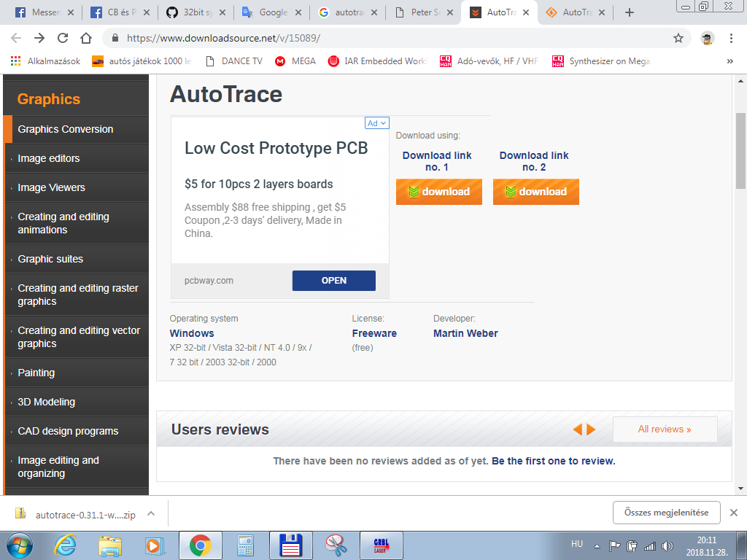This screenshot has height=560, width=747.
Task: Click the Windows operating system link
Action: coord(192,333)
